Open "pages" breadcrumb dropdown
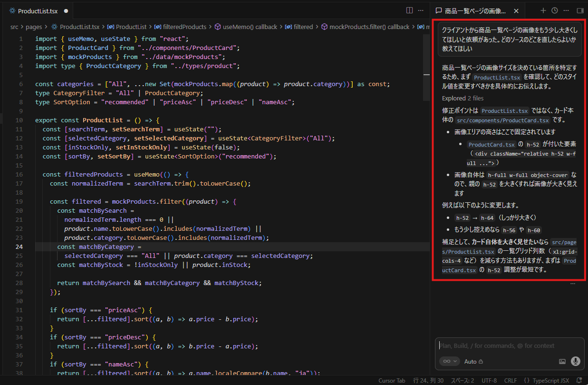This screenshot has width=588, height=385. 34,27
